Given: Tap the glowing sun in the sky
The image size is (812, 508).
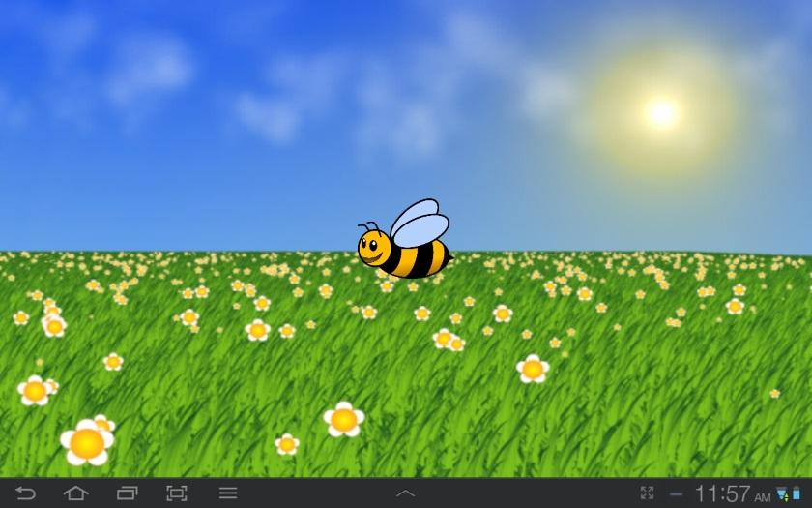Looking at the screenshot, I should coord(661,112).
